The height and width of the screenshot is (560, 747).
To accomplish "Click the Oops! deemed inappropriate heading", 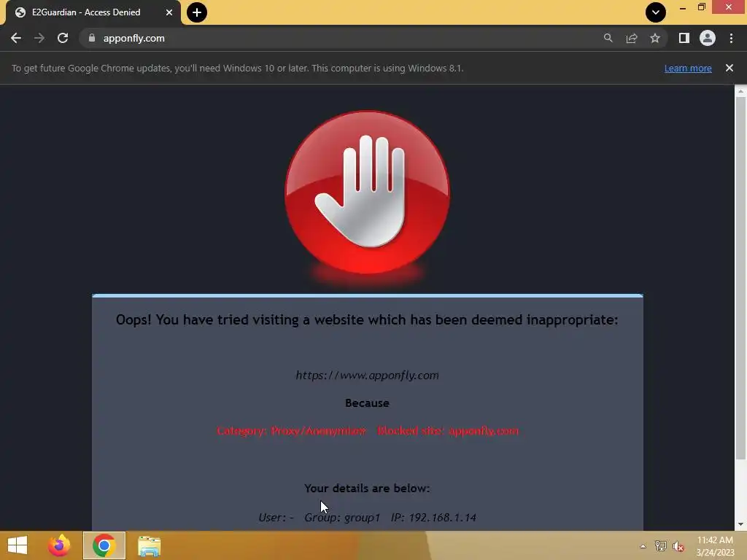I will [x=368, y=319].
